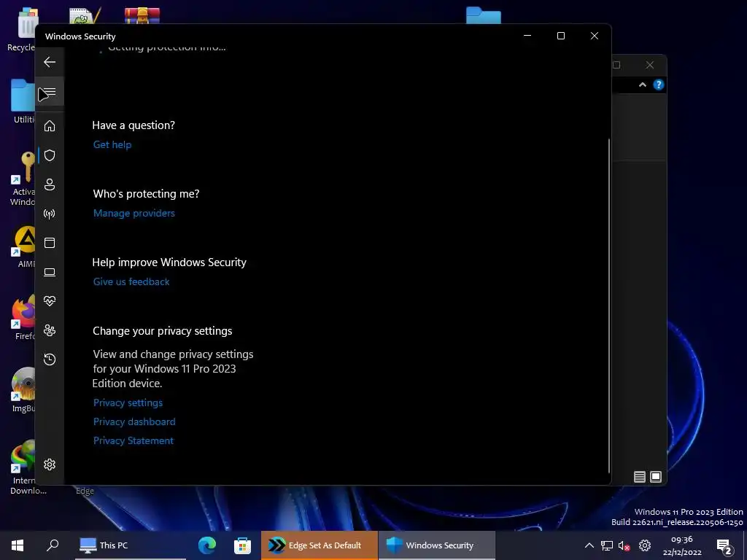This screenshot has width=747, height=560.
Task: Click the Get help link
Action: pos(112,145)
